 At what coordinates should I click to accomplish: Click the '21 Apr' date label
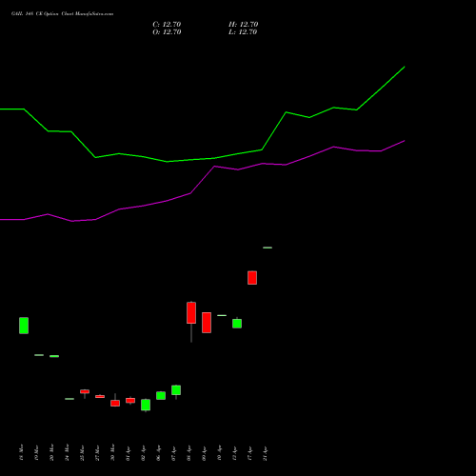[x=265, y=453]
